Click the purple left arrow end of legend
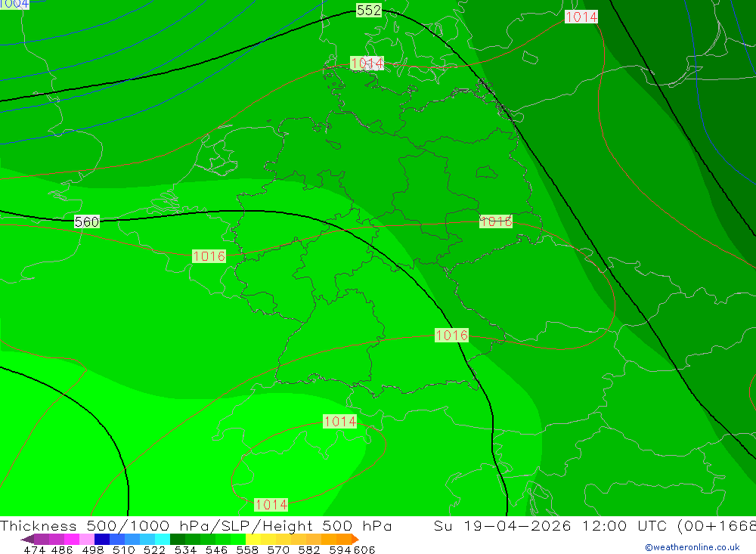Screen dimensions: 756x554 (x=27, y=539)
